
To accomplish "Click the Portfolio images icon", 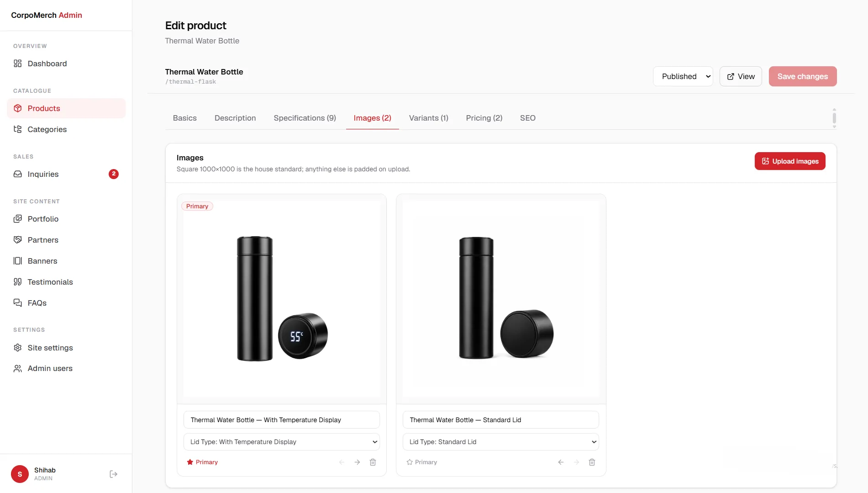I will pos(17,219).
